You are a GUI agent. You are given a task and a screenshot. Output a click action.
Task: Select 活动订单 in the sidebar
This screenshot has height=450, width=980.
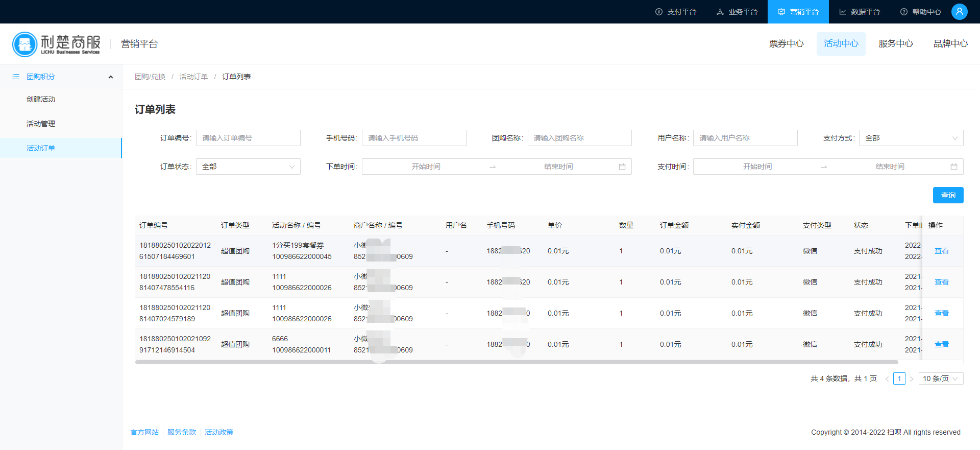(61, 148)
